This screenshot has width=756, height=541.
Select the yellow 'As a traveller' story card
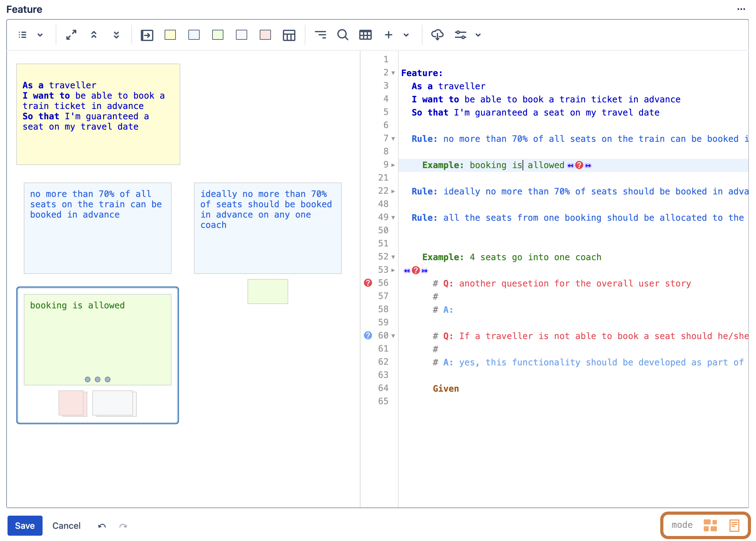tap(98, 114)
